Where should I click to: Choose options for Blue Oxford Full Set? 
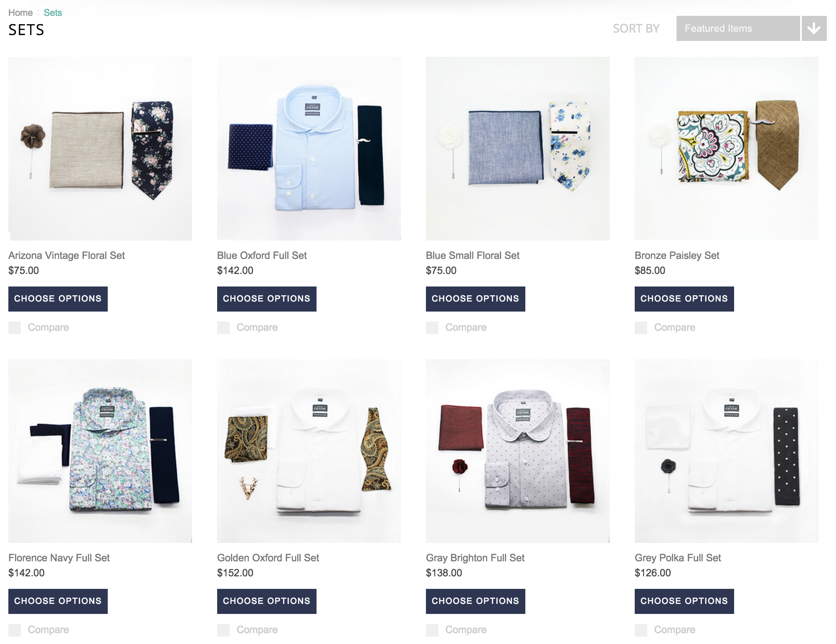(267, 299)
